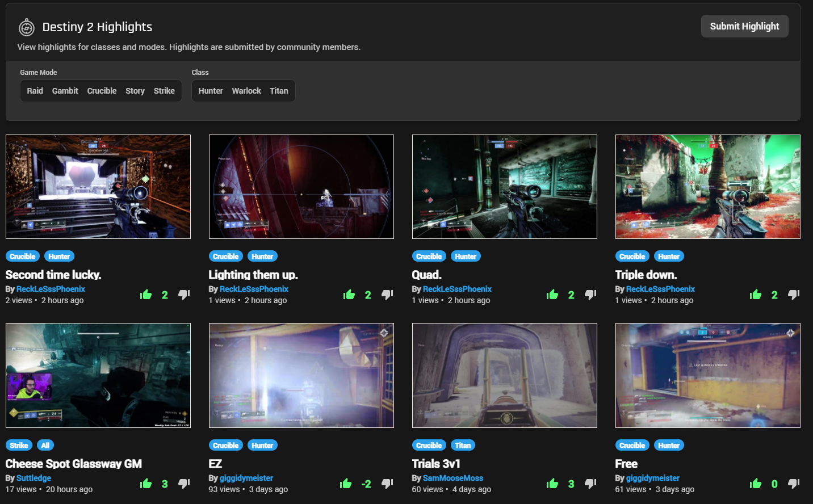The image size is (813, 504).
Task: Click the All tag on 'Cheese Spot Glassway GM'
Action: (45, 446)
